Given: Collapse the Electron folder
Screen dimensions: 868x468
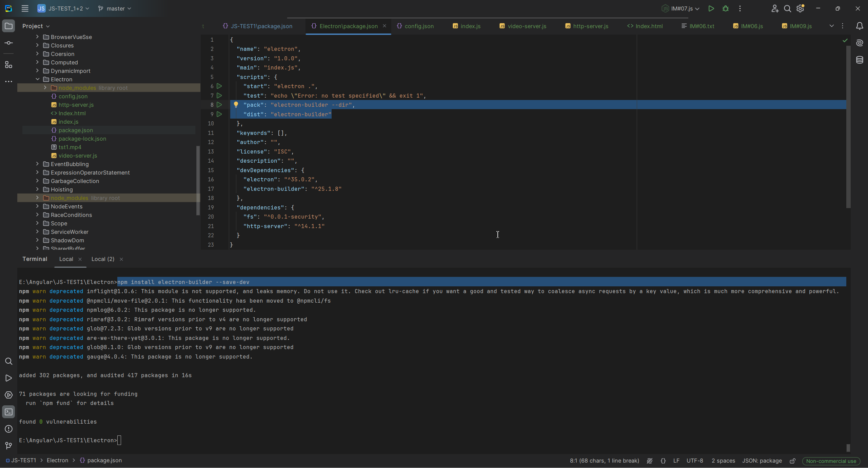Looking at the screenshot, I should pos(37,79).
